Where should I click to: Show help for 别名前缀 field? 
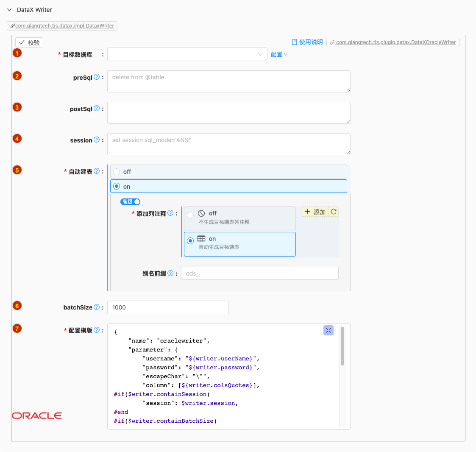click(171, 273)
